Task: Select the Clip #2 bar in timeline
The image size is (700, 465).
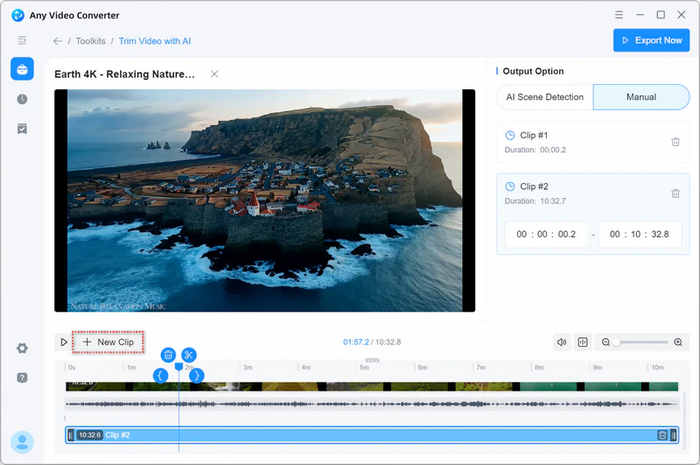Action: click(x=372, y=435)
